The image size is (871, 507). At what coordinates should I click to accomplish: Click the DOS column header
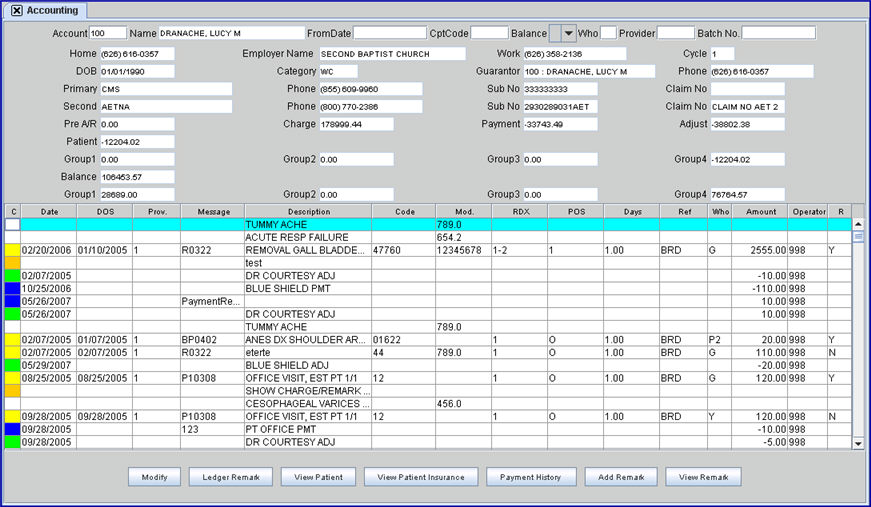point(105,212)
